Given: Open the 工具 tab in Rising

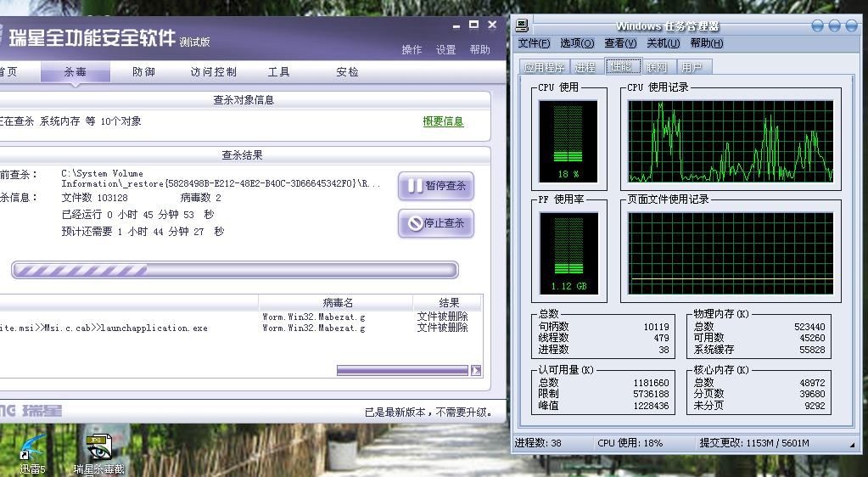Looking at the screenshot, I should click(x=278, y=72).
